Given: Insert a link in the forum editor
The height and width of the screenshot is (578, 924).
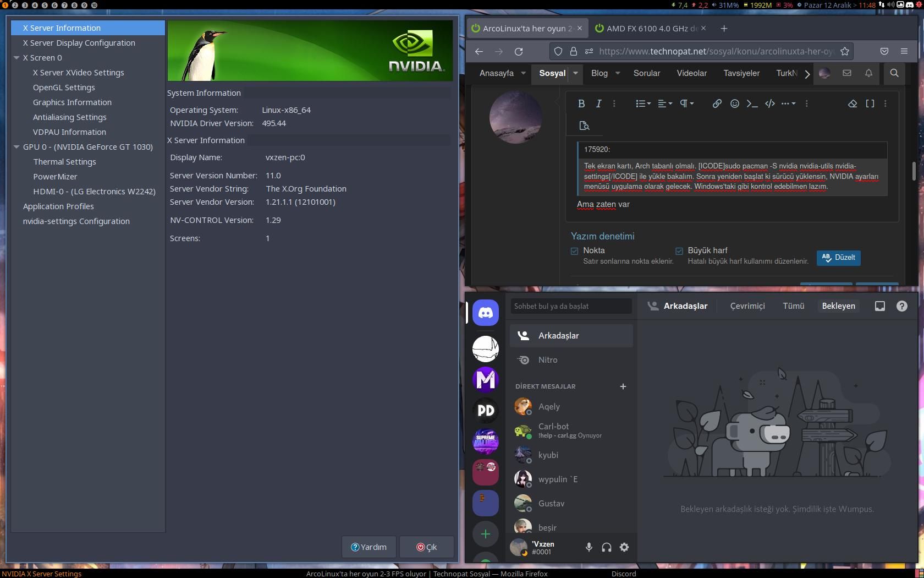Looking at the screenshot, I should point(717,103).
